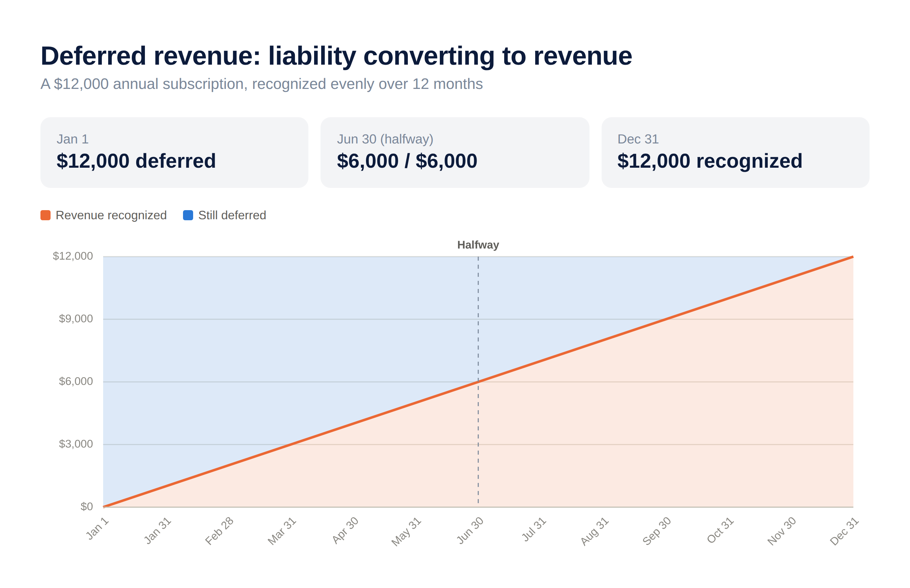Click the 'Apr 30' x-axis label
The height and width of the screenshot is (588, 910).
[345, 530]
